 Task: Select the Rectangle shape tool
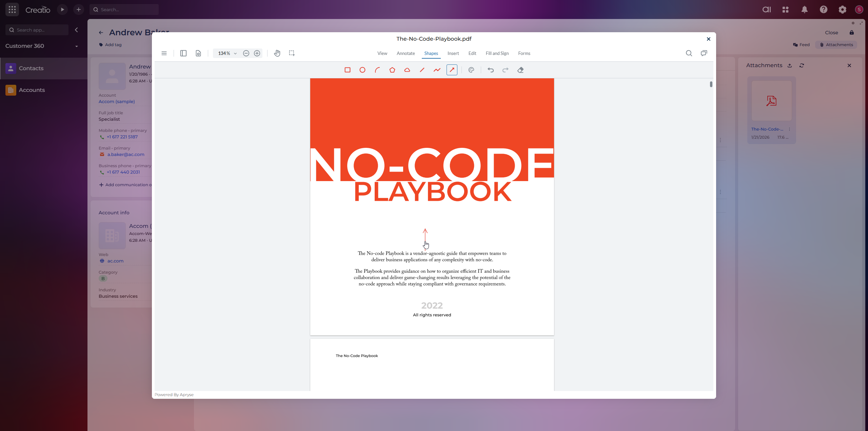click(347, 70)
